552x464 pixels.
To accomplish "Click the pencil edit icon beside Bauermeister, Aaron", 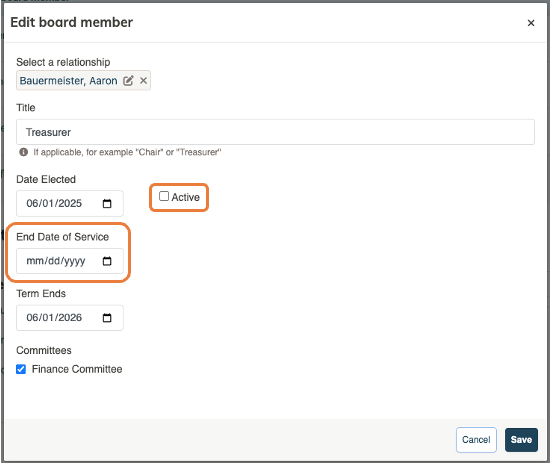I will (128, 81).
